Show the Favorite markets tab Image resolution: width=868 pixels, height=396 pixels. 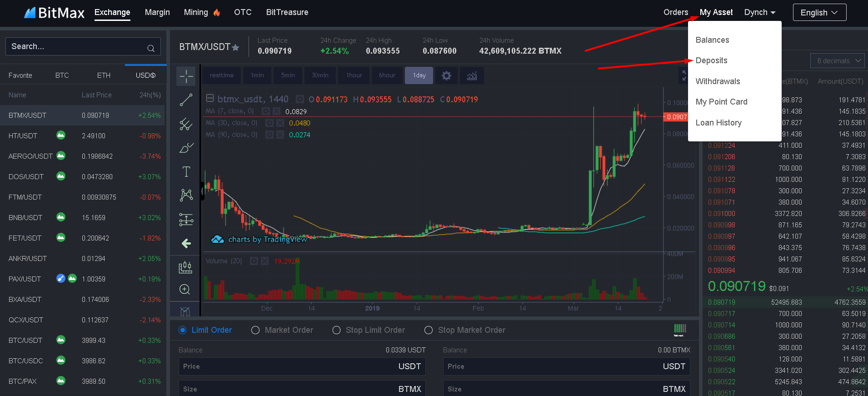[x=20, y=75]
